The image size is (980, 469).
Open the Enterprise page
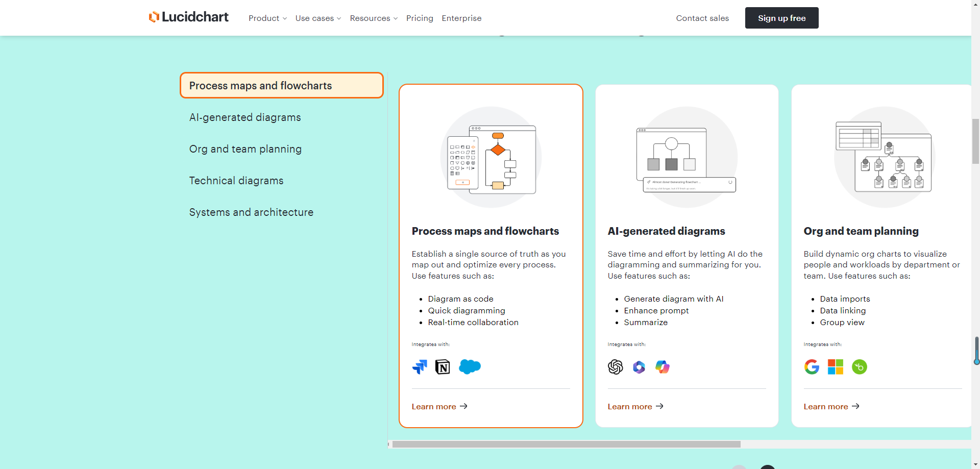point(461,18)
